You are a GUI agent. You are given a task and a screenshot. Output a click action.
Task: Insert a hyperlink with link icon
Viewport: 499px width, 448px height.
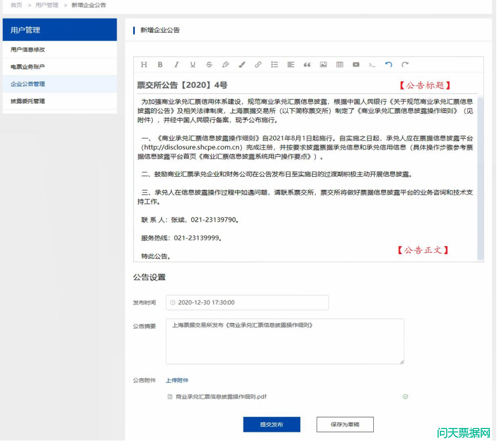coord(258,65)
